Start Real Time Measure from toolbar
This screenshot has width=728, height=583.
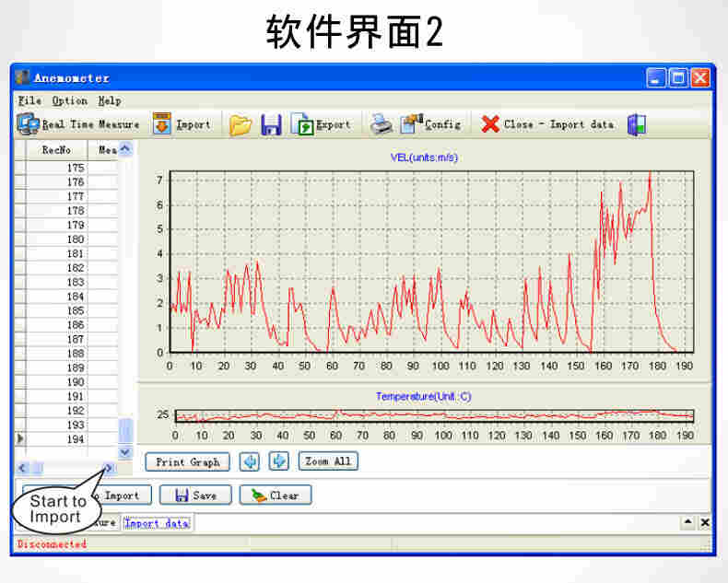point(78,124)
